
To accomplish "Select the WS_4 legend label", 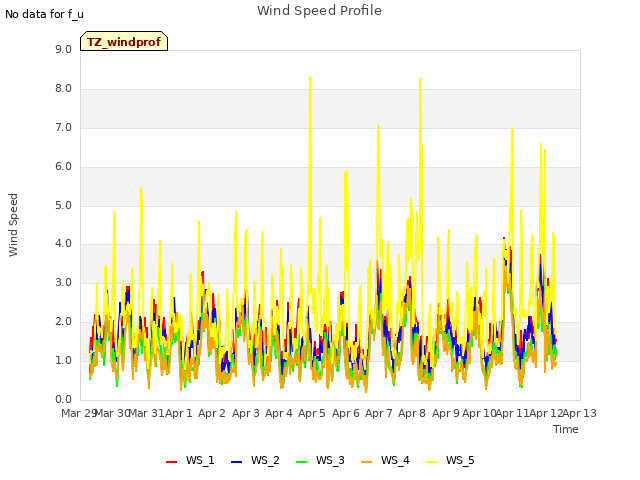I will pyautogui.click(x=395, y=460).
